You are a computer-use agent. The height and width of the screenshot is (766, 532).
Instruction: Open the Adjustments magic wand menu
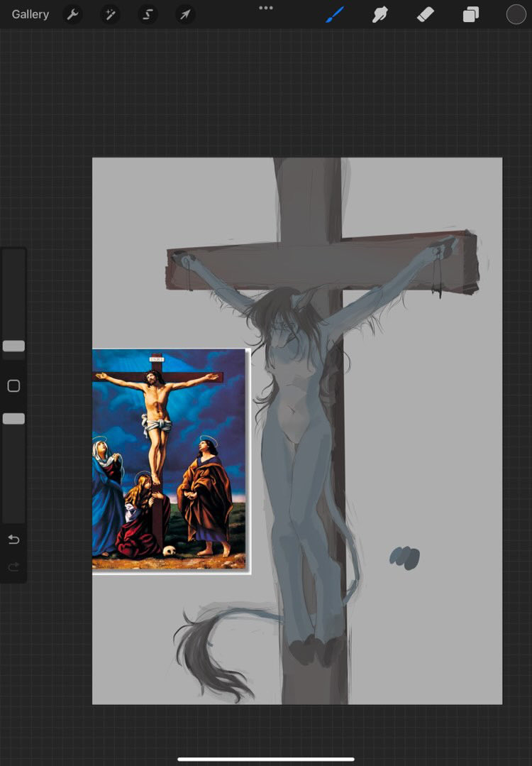click(x=111, y=15)
